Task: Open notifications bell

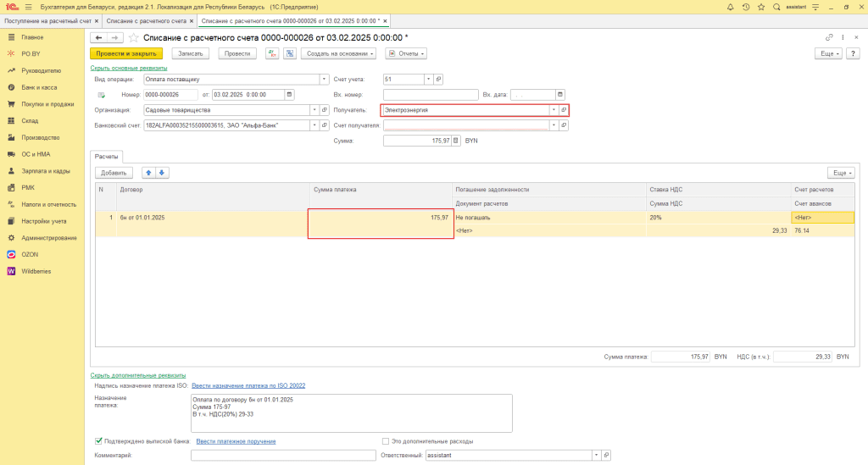Action: click(x=730, y=7)
